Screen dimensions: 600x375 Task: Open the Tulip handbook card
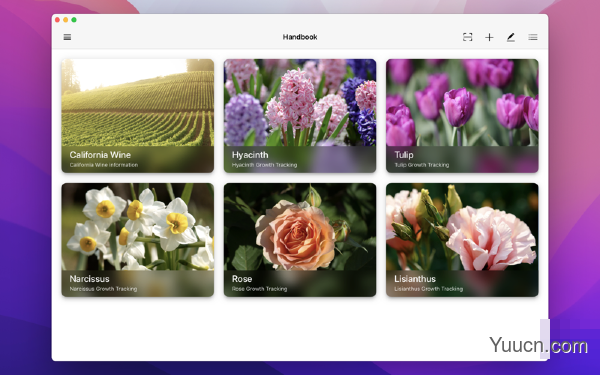462,116
